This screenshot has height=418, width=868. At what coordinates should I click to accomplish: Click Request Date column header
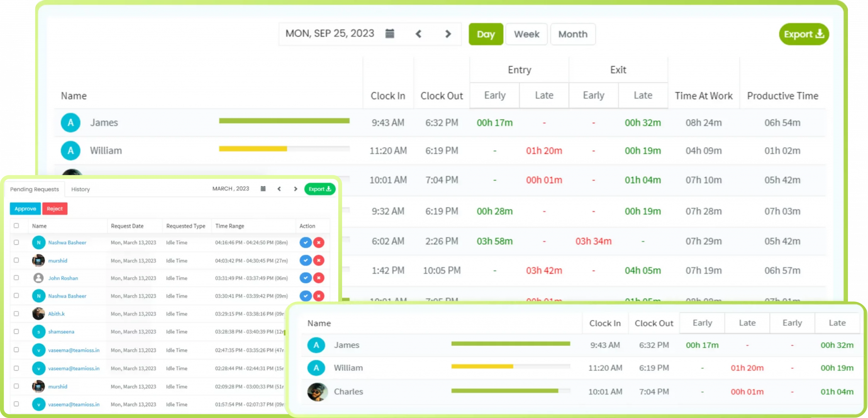point(127,226)
